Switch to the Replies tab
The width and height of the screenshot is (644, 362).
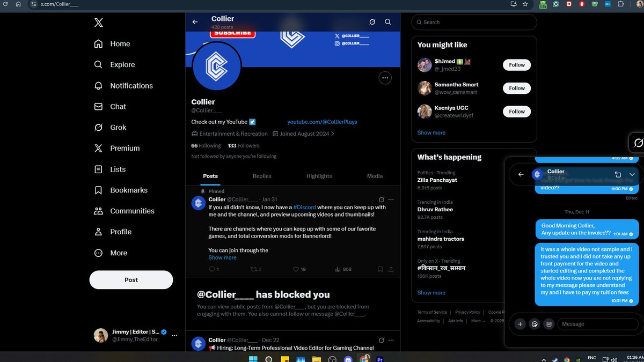tap(262, 176)
